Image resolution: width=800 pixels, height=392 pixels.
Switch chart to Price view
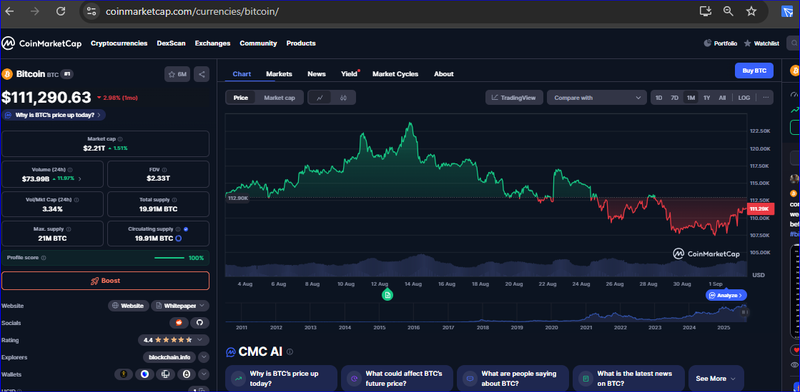click(241, 97)
